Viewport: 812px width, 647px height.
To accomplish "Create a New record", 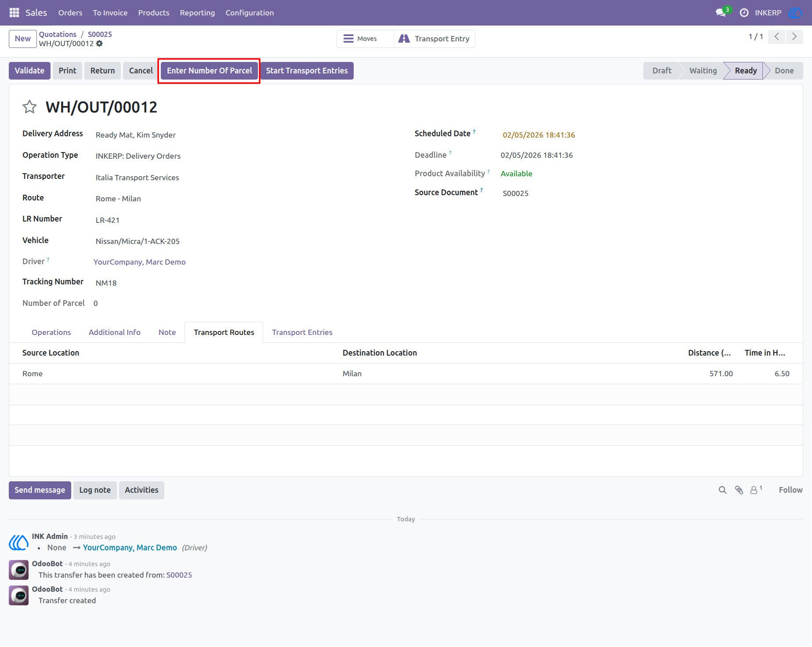I will click(23, 39).
